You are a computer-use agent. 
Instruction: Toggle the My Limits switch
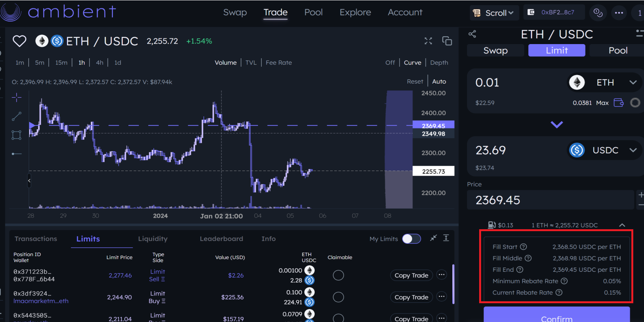412,239
